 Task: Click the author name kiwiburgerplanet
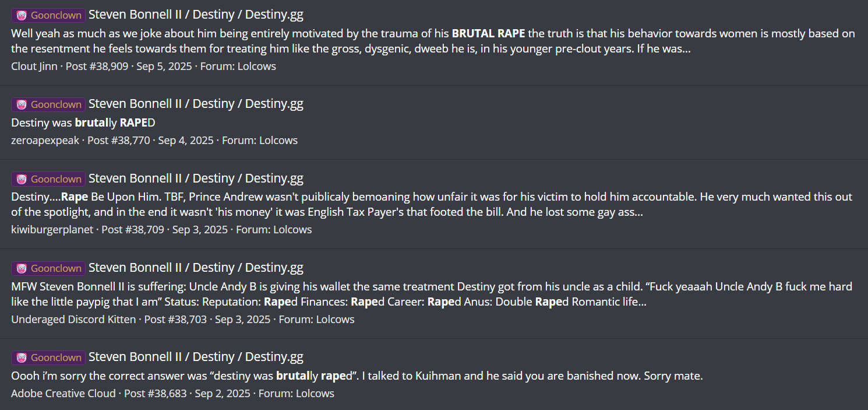[x=52, y=229]
